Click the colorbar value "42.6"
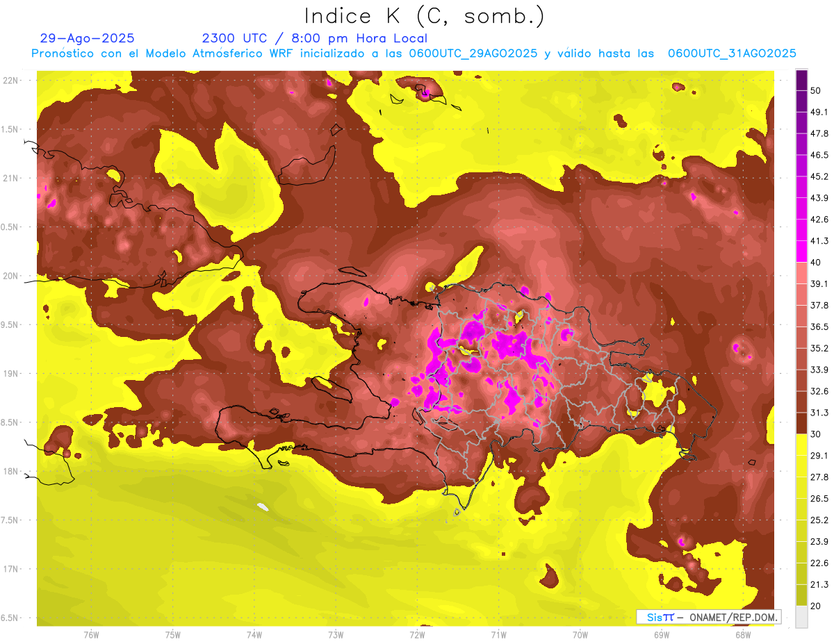The image size is (834, 644). 819,220
